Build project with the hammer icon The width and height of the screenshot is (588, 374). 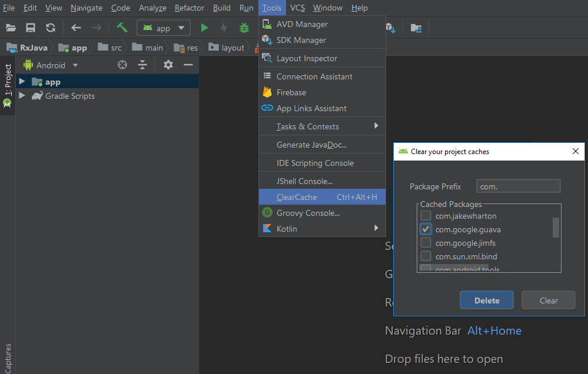pos(122,28)
